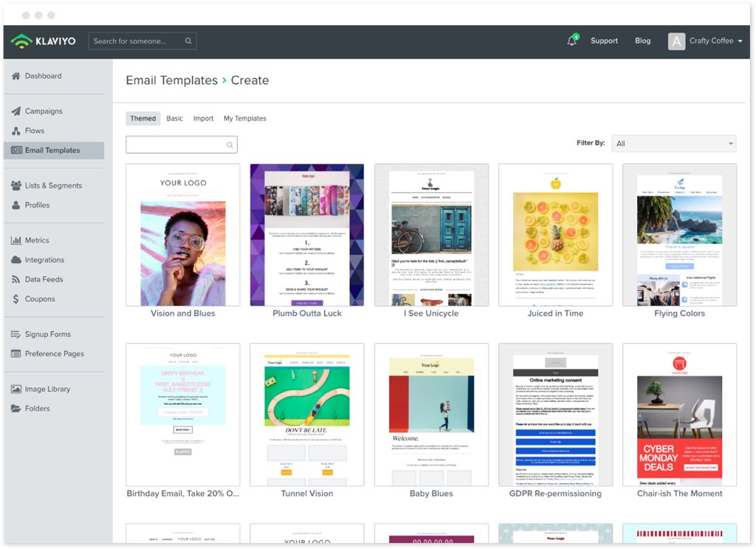Click the Campaigns paper plane icon
This screenshot has width=756, height=549.
[x=16, y=111]
